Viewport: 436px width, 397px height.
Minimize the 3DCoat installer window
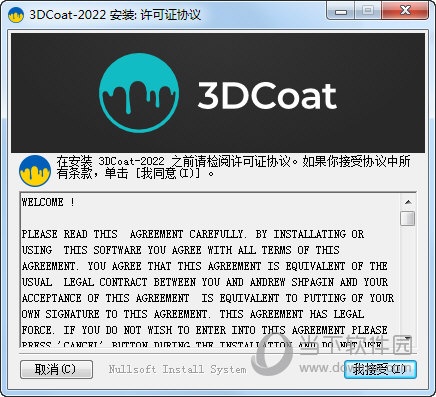click(341, 12)
